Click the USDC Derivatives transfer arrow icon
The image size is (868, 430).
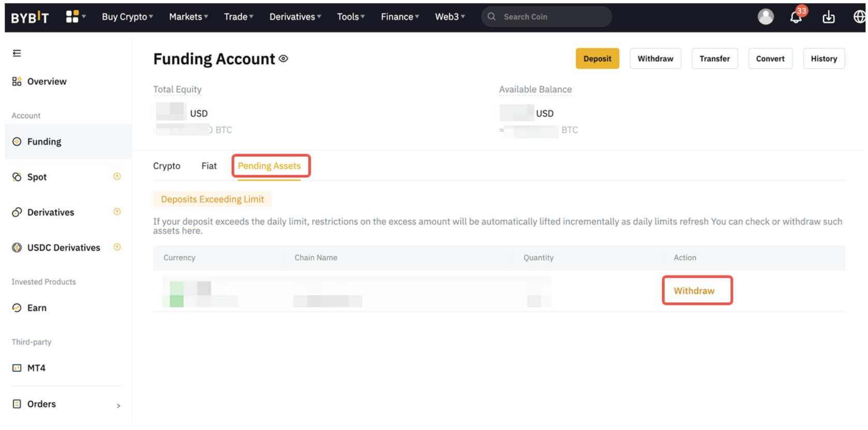pos(117,247)
